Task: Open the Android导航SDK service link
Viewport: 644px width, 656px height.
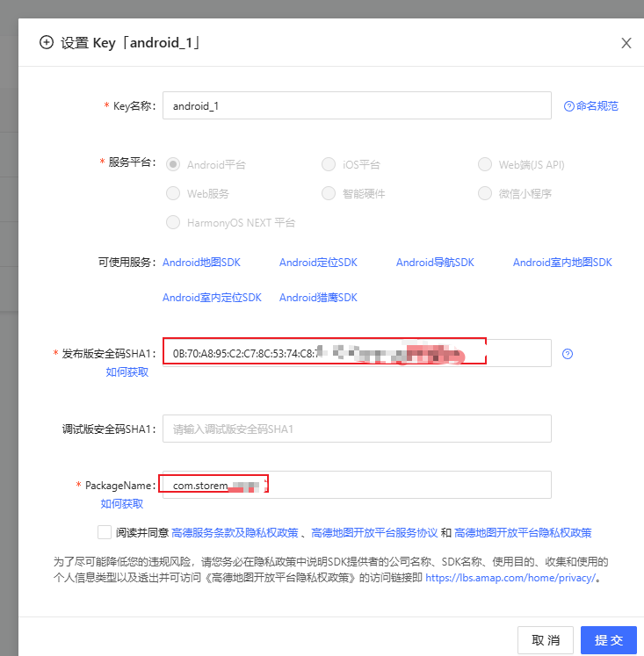Action: pos(435,263)
